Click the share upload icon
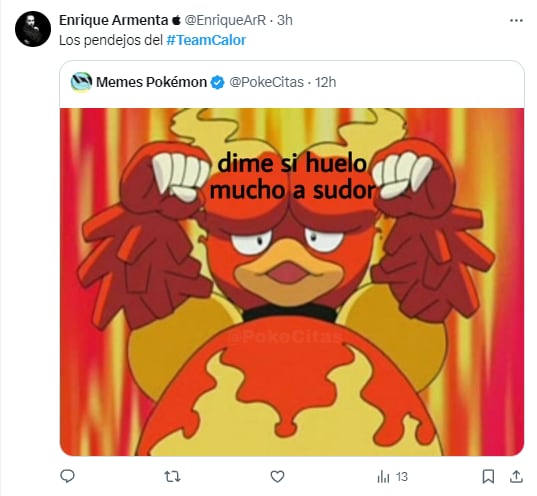537x496 pixels. pos(516,476)
